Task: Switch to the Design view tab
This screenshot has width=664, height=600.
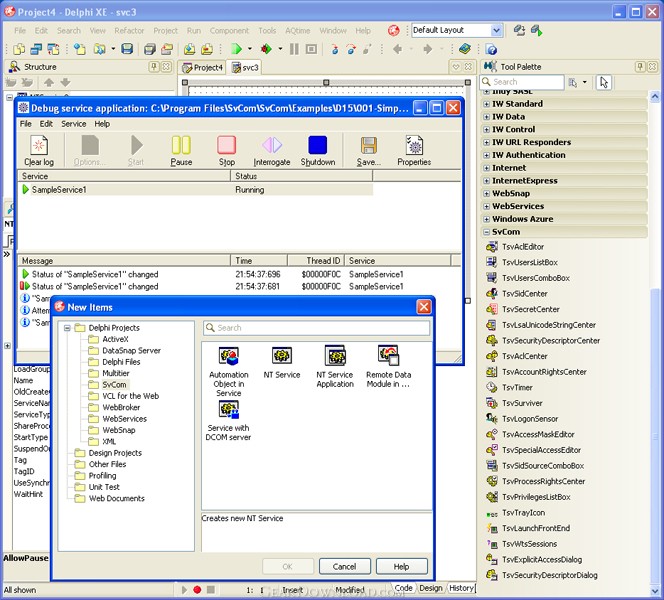Action: (431, 588)
